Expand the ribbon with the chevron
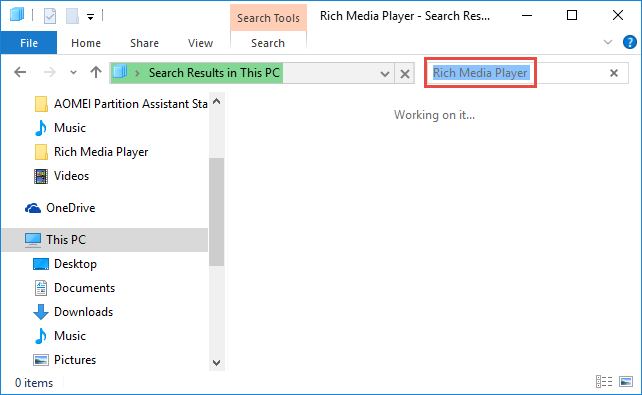Viewport: 642px width, 395px height. pos(608,42)
